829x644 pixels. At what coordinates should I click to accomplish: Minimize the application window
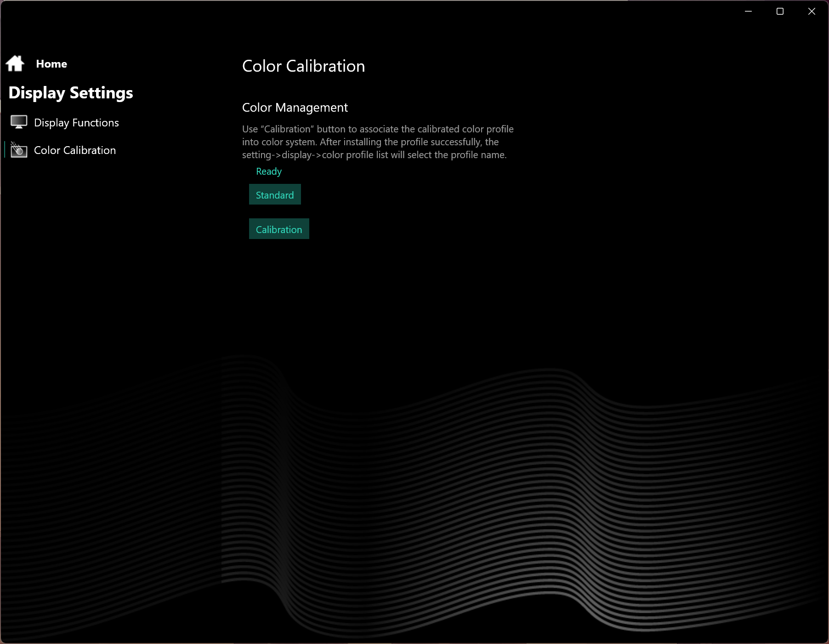pos(748,11)
